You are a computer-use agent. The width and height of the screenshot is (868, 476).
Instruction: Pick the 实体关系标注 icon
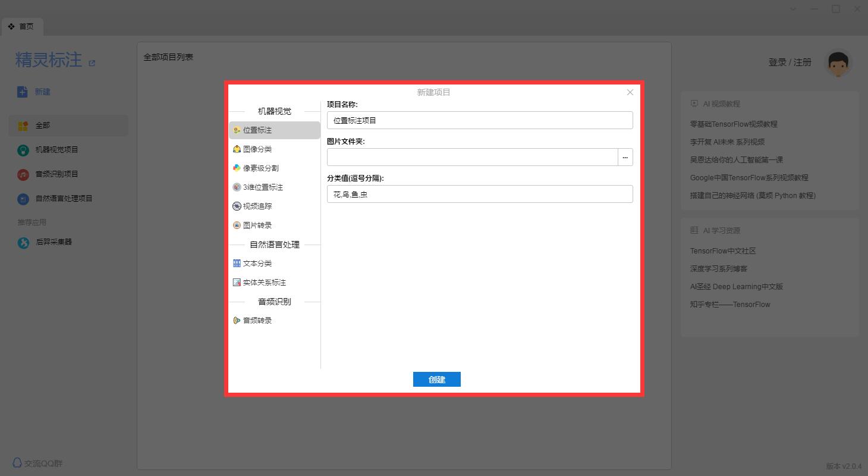coord(237,283)
